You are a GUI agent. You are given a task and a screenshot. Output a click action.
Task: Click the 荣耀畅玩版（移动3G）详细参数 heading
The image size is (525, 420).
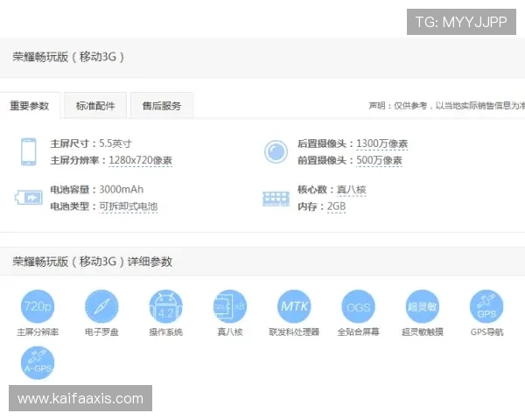tap(93, 262)
